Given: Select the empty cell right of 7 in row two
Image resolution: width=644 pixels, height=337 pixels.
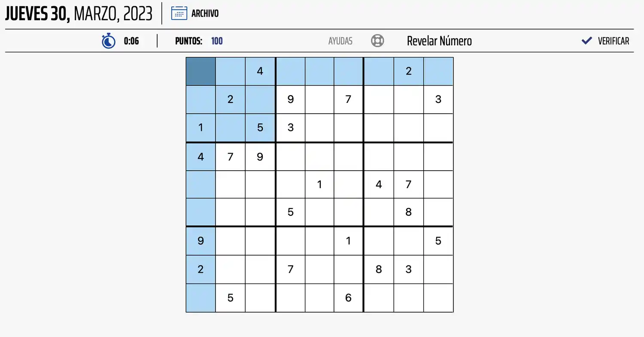Looking at the screenshot, I should click(379, 99).
